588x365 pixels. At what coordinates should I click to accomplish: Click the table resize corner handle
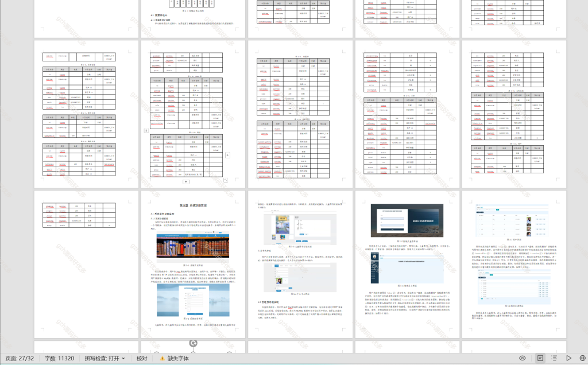coord(225,180)
